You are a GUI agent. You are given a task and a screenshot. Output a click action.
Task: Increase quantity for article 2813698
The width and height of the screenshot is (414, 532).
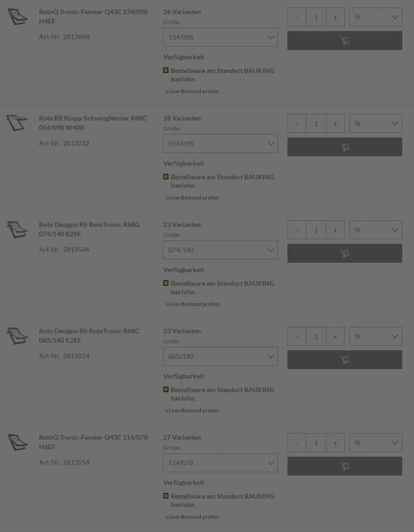(335, 17)
